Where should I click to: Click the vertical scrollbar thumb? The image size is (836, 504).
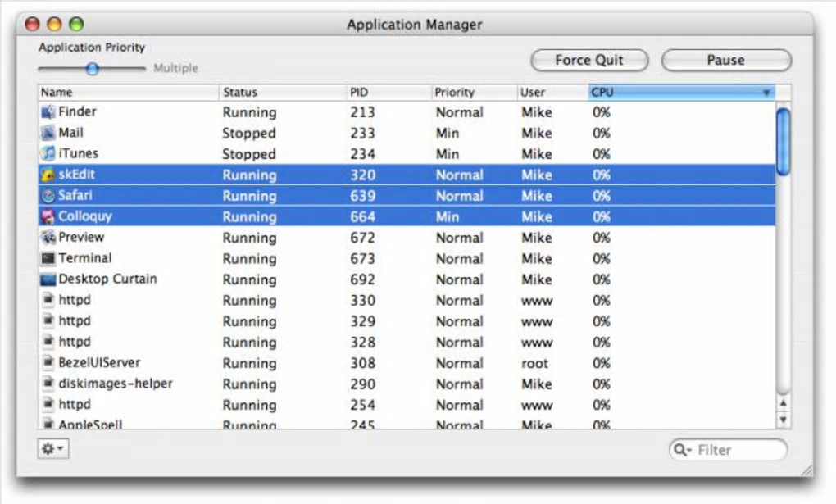[x=783, y=141]
